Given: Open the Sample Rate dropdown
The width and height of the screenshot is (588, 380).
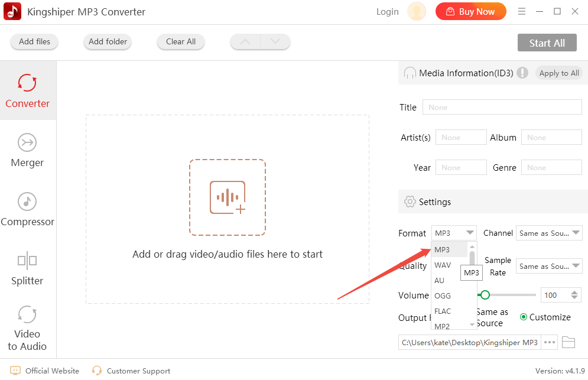Looking at the screenshot, I should pyautogui.click(x=549, y=266).
